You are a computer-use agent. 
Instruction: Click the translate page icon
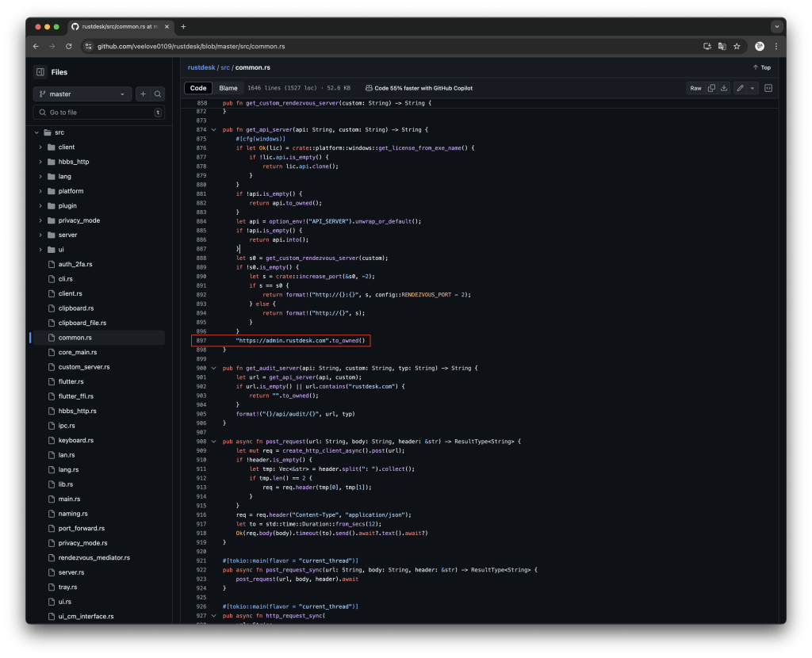click(x=722, y=46)
